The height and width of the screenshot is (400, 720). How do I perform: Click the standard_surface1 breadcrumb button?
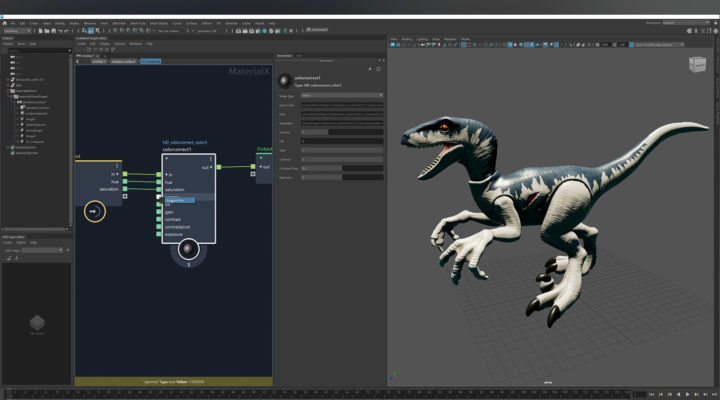[x=123, y=61]
